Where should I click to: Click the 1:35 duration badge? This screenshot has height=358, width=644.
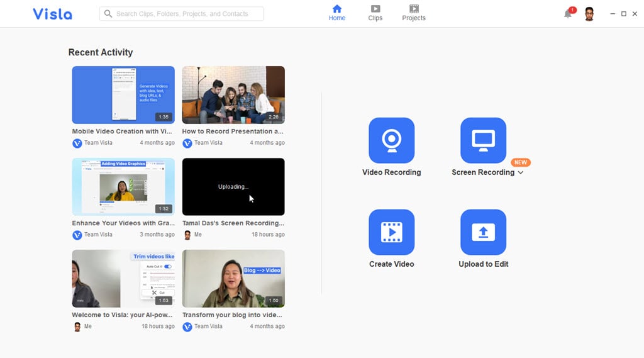coord(164,117)
